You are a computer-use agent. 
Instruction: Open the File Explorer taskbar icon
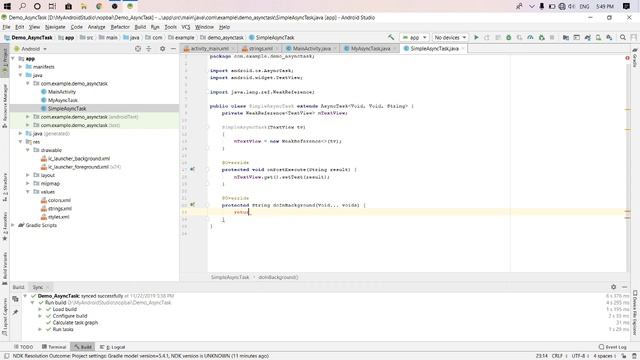point(84,6)
